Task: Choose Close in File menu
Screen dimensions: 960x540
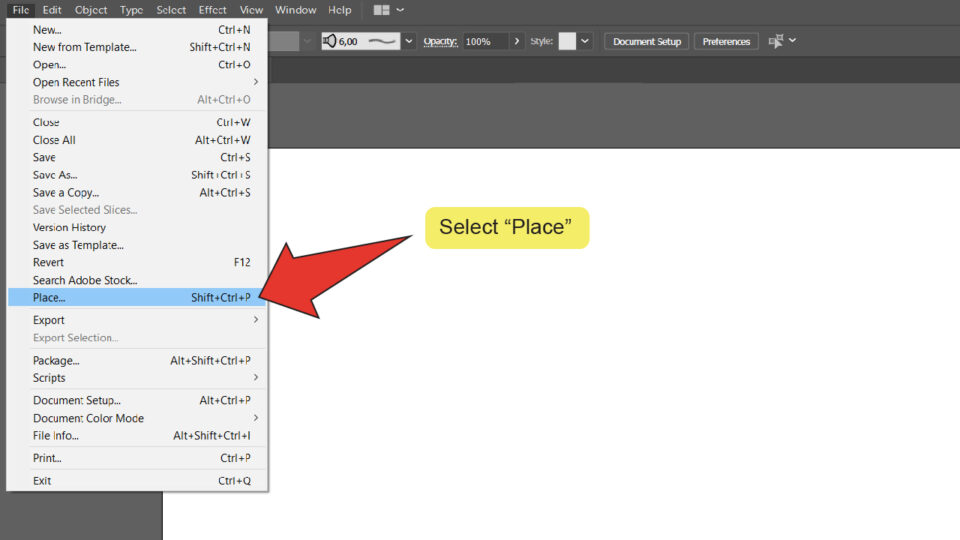Action: click(138, 122)
